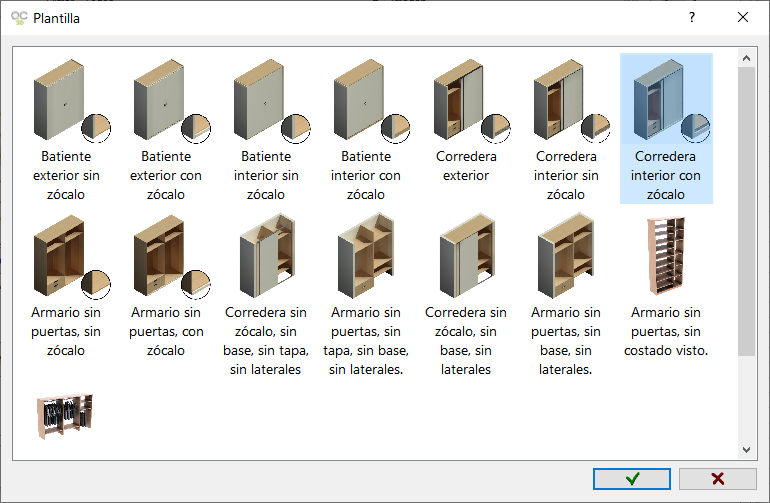The height and width of the screenshot is (503, 770).
Task: Select Armario sin puertas, sin tapa, sin base icon
Action: [366, 255]
